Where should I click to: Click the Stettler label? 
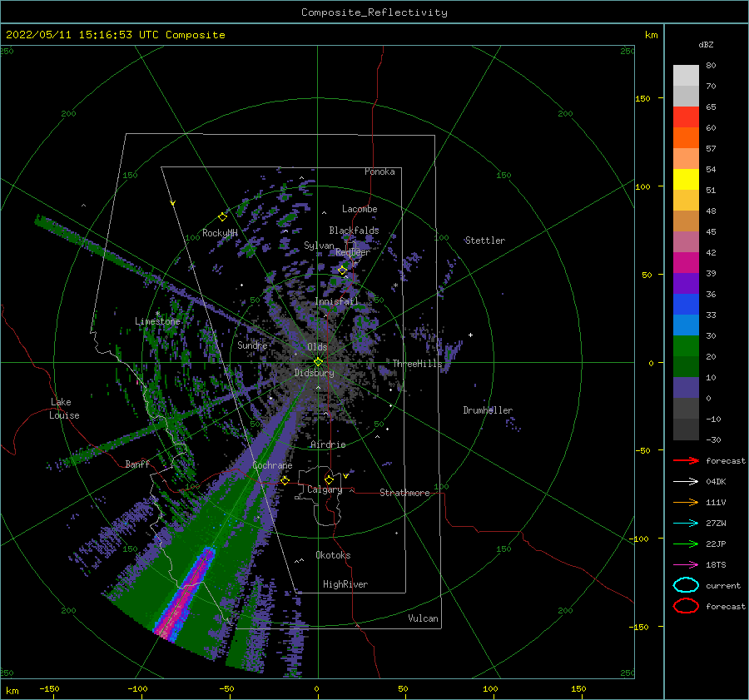(485, 241)
